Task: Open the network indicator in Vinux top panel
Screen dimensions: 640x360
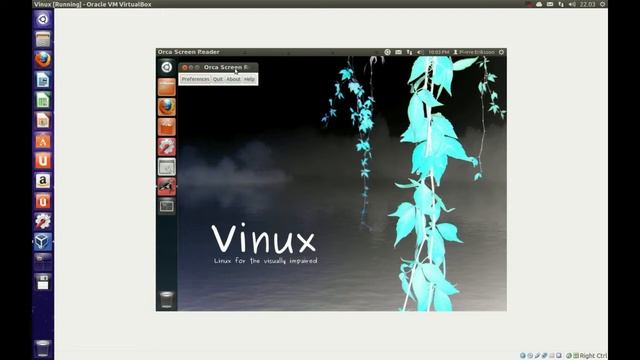Action: pos(409,52)
